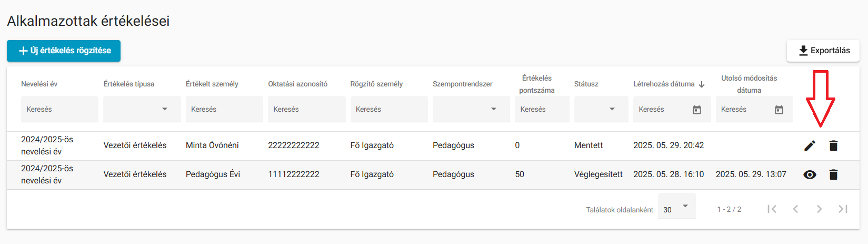The height and width of the screenshot is (244, 868).
Task: Click Új értékelés rögzítése button
Action: [x=64, y=51]
